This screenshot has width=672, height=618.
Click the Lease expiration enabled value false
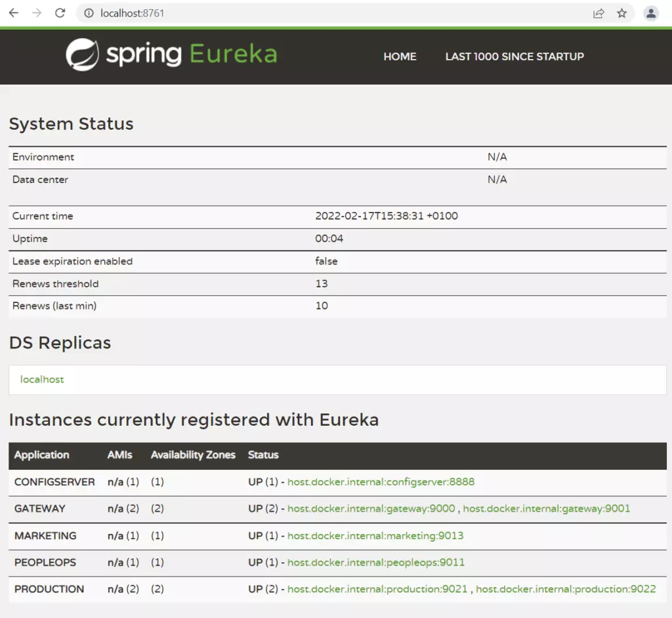coord(326,261)
